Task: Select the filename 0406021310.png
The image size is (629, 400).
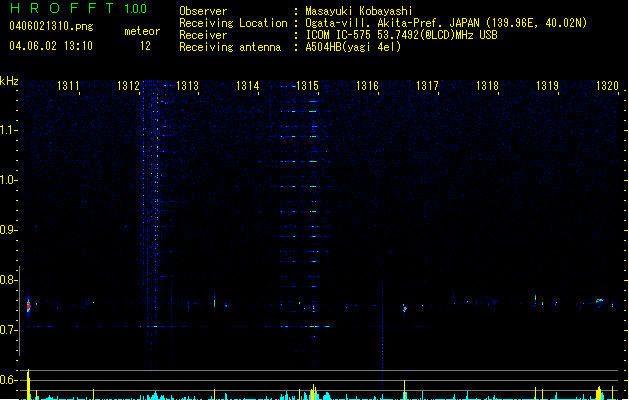Action: [x=51, y=27]
